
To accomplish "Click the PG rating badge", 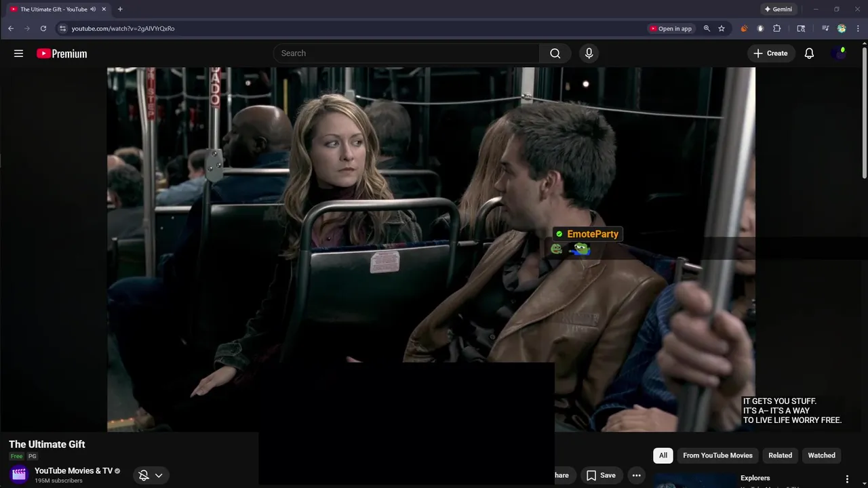I will pyautogui.click(x=32, y=456).
